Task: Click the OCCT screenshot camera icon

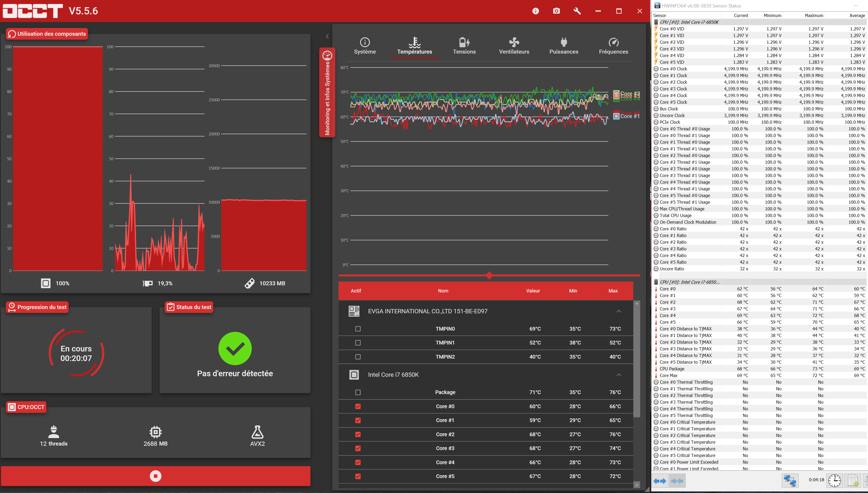Action: click(556, 11)
